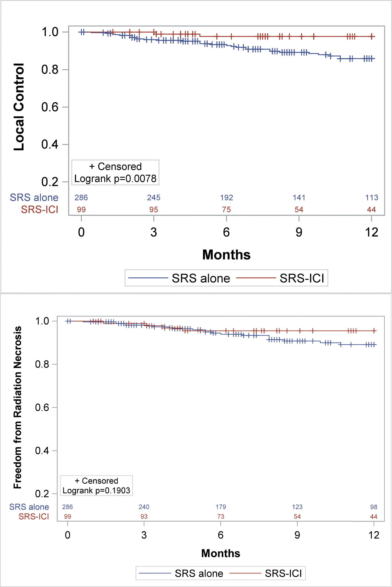Click '+ Censored' label in the top chart
Image resolution: width=392 pixels, height=587 pixels.
pos(115,166)
